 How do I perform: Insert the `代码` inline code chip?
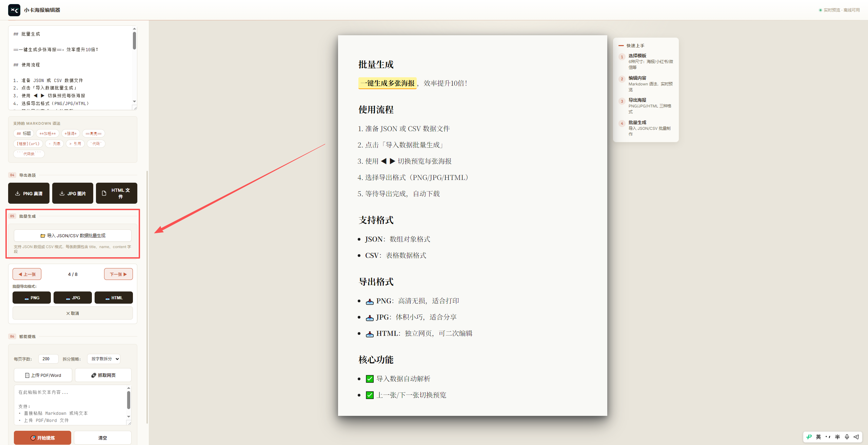96,144
